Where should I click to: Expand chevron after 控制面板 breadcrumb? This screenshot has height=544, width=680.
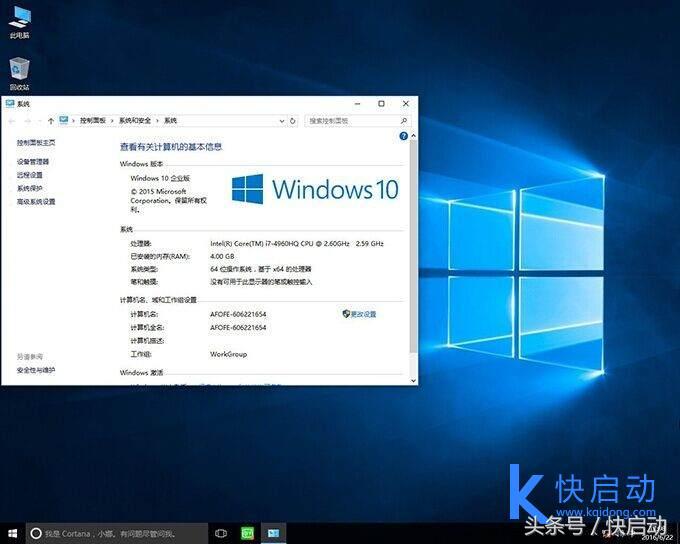pos(112,121)
